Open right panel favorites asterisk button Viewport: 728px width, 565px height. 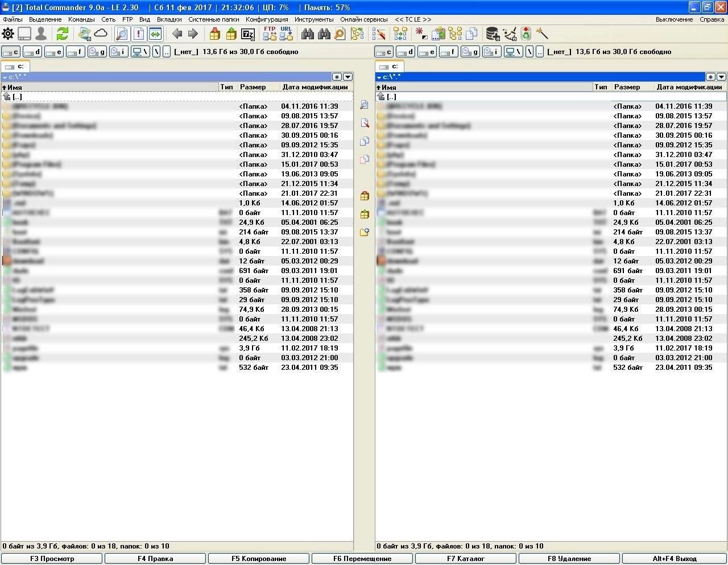(711, 77)
